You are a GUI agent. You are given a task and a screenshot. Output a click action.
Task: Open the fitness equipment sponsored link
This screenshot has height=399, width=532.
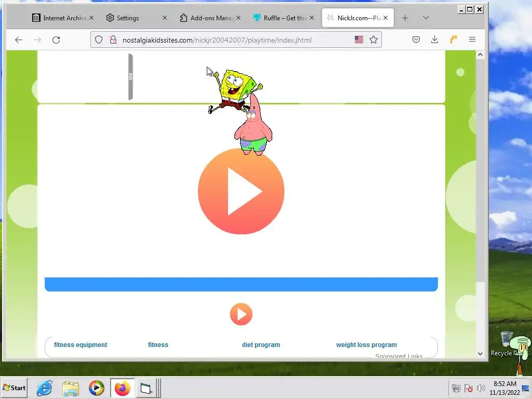[x=81, y=345]
